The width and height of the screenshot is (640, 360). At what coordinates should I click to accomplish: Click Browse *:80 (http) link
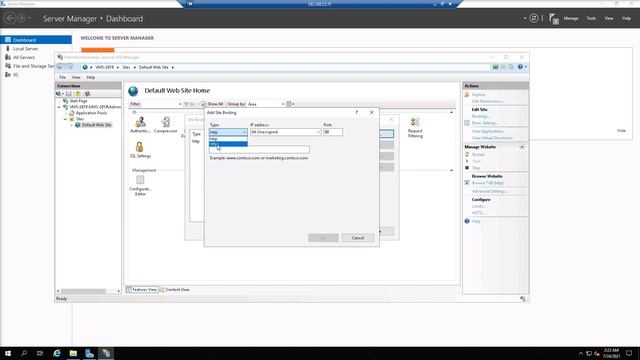(488, 183)
